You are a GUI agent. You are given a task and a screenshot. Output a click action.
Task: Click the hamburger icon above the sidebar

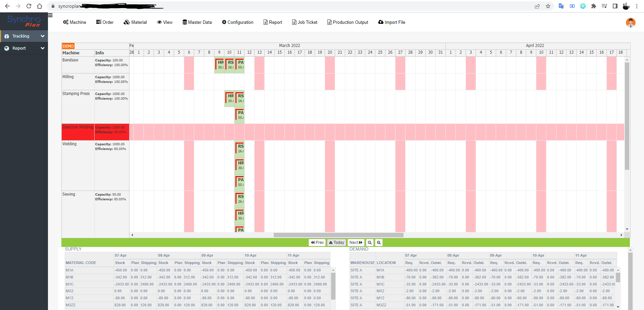click(x=50, y=15)
